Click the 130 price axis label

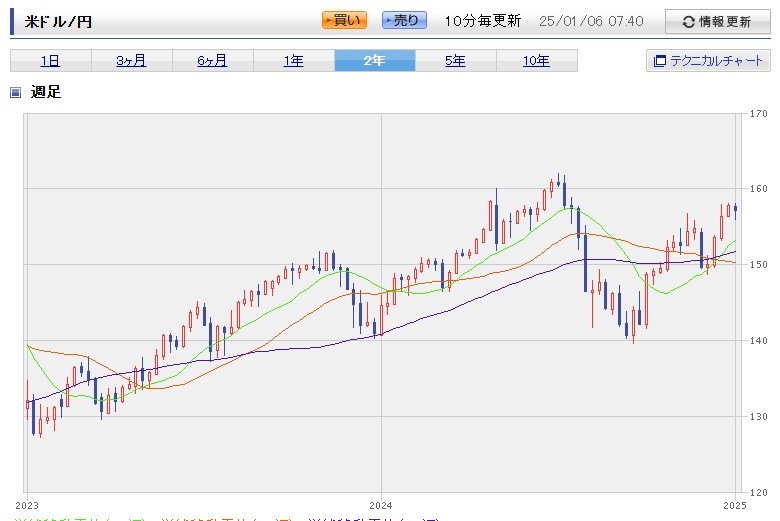pyautogui.click(x=758, y=416)
